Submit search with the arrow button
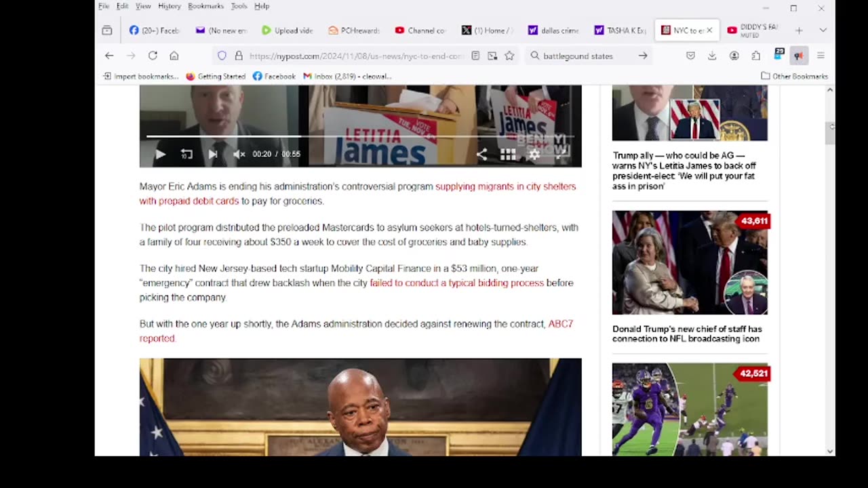Viewport: 868px width, 488px height. tap(643, 56)
